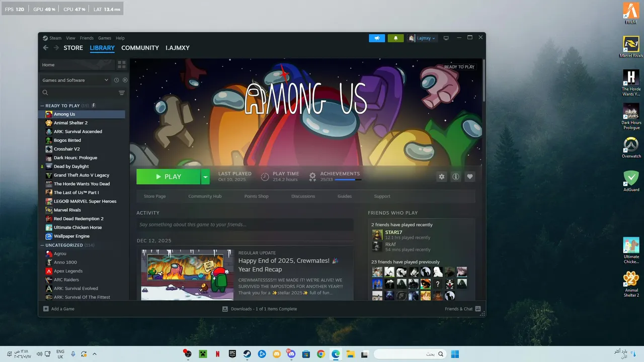Go forward with the Steam forward arrow
Screen dimensions: 644x362
55,48
